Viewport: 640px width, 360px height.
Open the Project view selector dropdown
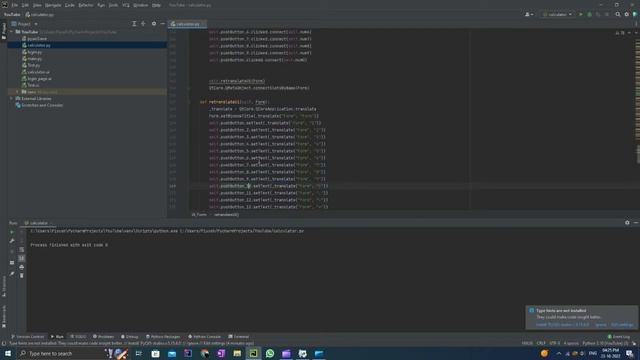point(24,24)
